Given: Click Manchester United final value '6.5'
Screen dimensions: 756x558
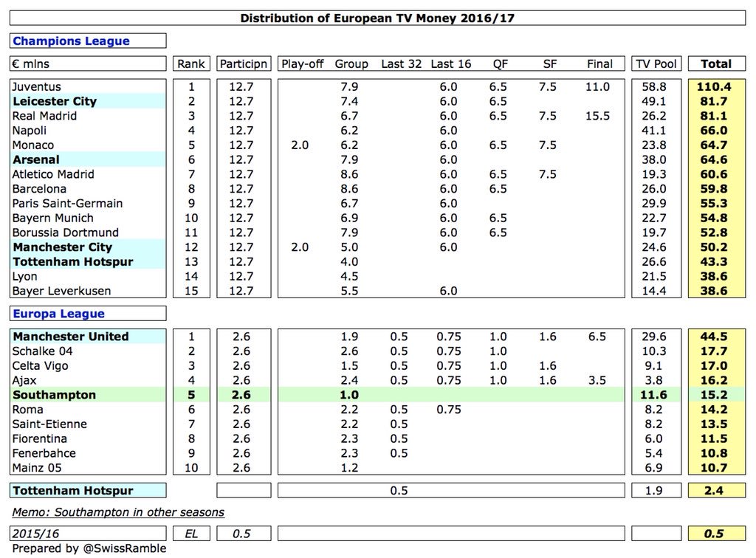Looking at the screenshot, I should (597, 337).
